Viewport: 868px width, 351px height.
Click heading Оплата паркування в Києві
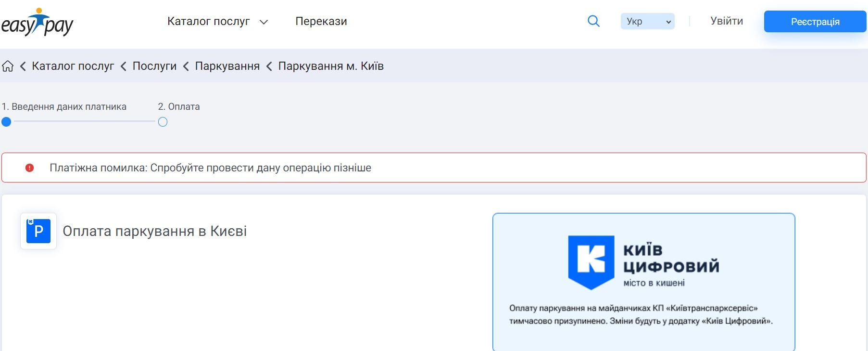point(154,231)
